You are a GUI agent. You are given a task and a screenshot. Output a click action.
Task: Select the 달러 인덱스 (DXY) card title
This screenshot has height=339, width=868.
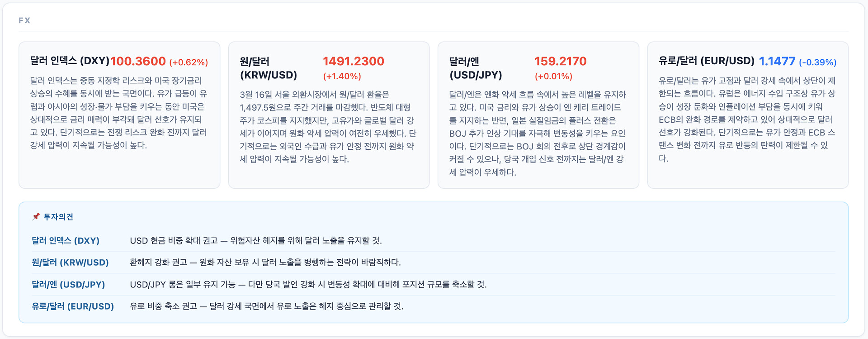point(70,61)
